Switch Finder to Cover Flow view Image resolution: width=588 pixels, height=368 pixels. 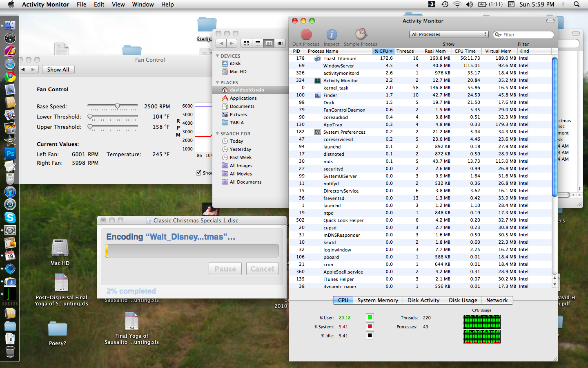(x=280, y=43)
